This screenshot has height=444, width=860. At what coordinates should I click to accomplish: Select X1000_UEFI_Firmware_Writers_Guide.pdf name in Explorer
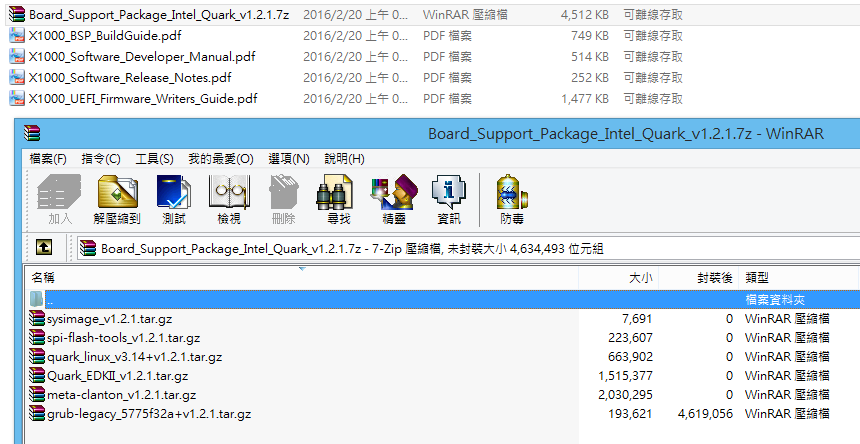pyautogui.click(x=143, y=99)
